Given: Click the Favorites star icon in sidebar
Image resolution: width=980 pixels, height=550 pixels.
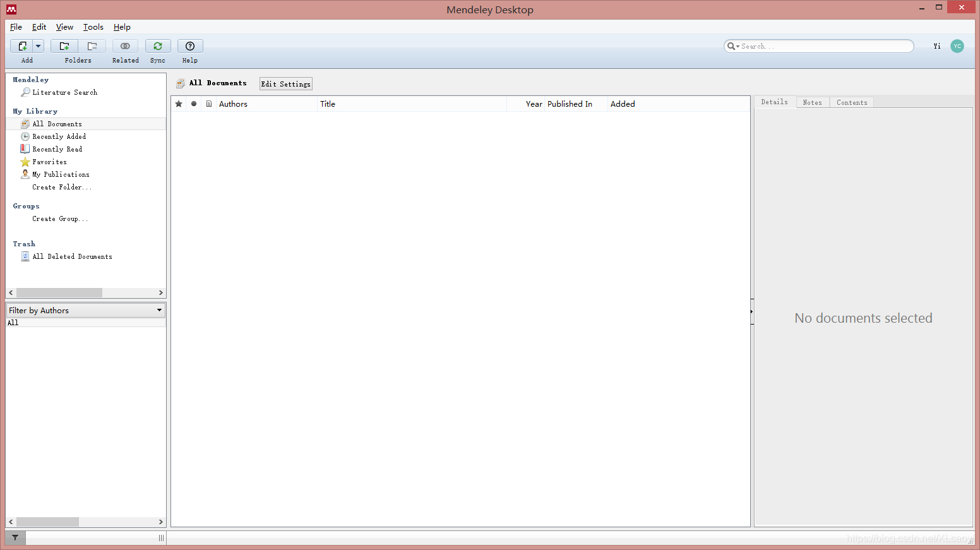Looking at the screenshot, I should pyautogui.click(x=25, y=162).
